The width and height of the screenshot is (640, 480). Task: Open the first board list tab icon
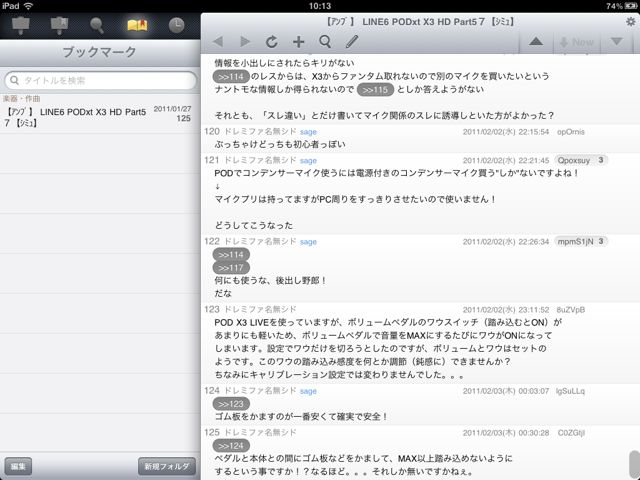20,25
